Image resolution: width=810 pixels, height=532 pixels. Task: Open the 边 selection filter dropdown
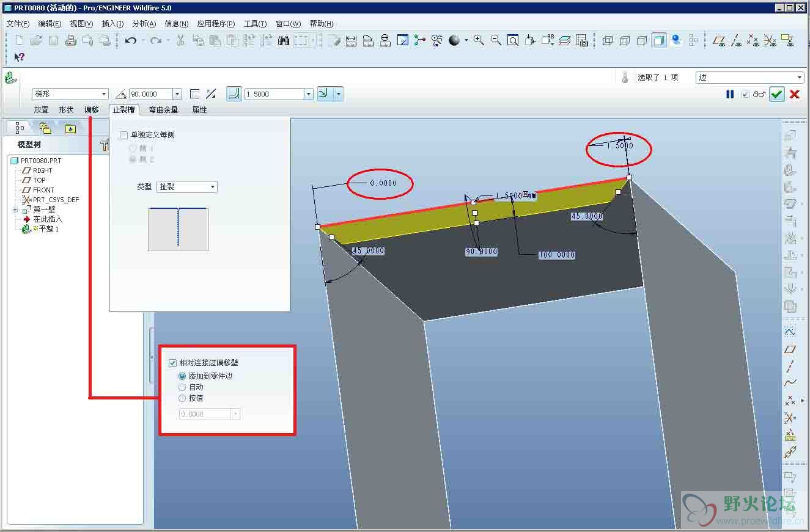[x=800, y=78]
